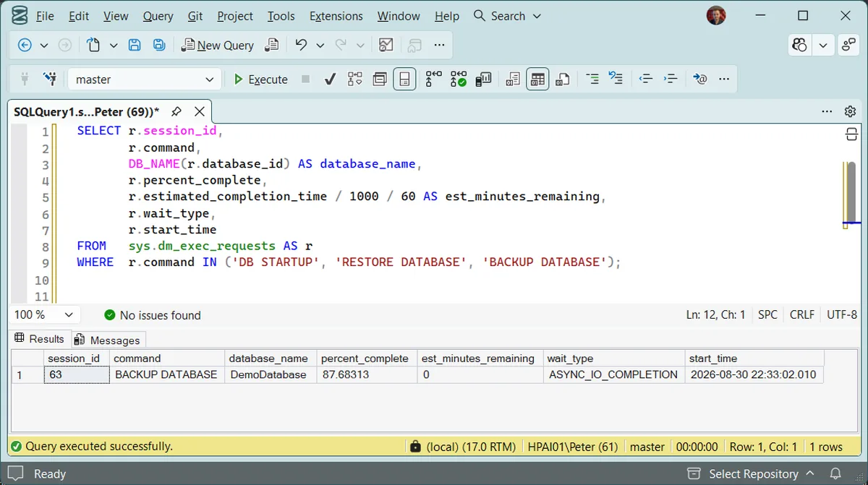Display Estimated Execution Plan icon
The image size is (868, 485).
tap(354, 79)
